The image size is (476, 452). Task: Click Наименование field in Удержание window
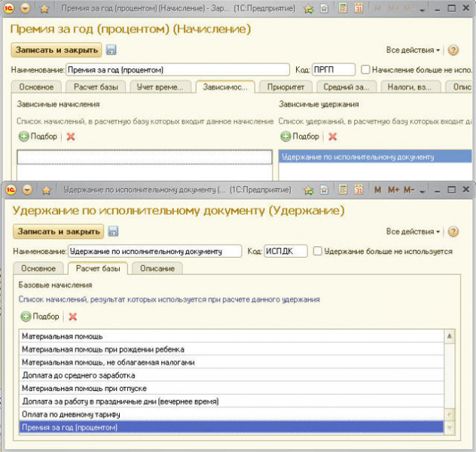coord(155,252)
